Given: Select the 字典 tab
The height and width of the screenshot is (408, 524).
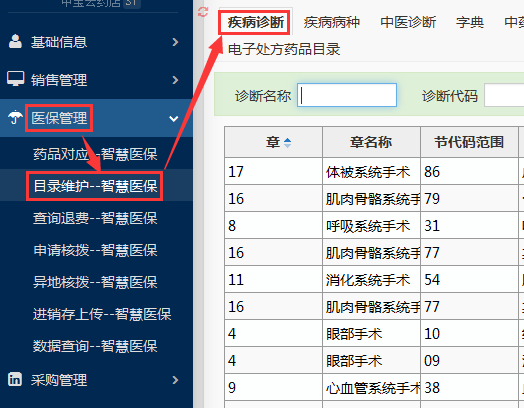Looking at the screenshot, I should pos(470,22).
